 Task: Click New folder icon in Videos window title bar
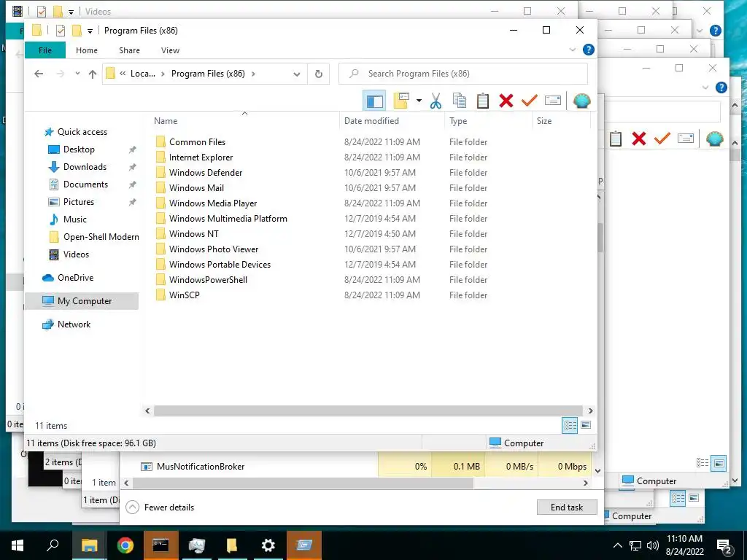point(58,12)
